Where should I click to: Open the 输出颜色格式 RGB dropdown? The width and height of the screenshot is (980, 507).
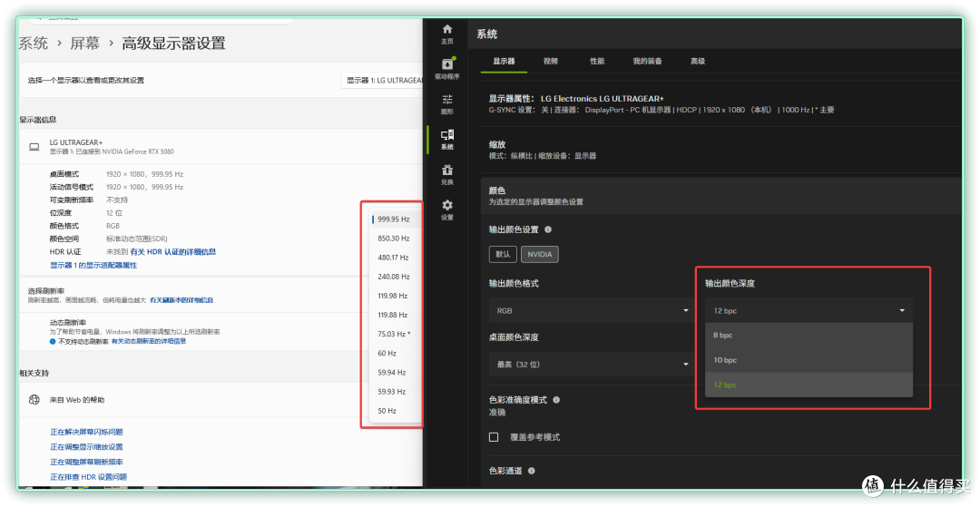coord(590,310)
